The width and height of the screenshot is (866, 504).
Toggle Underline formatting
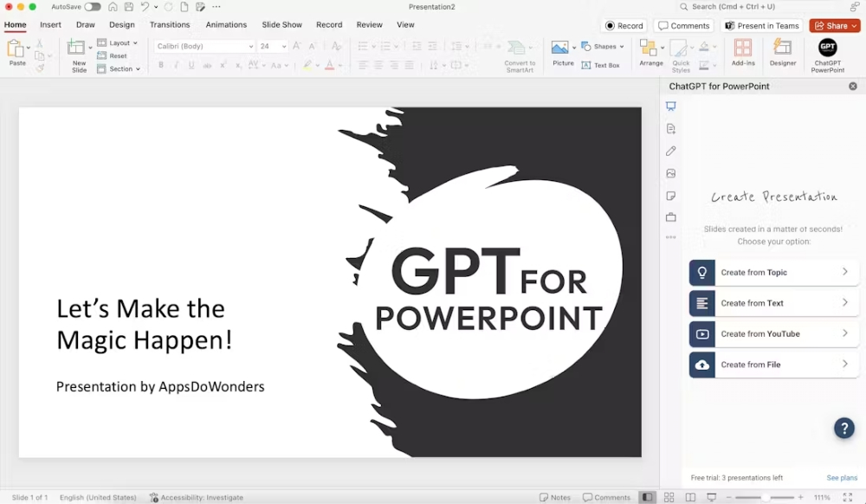pos(191,65)
